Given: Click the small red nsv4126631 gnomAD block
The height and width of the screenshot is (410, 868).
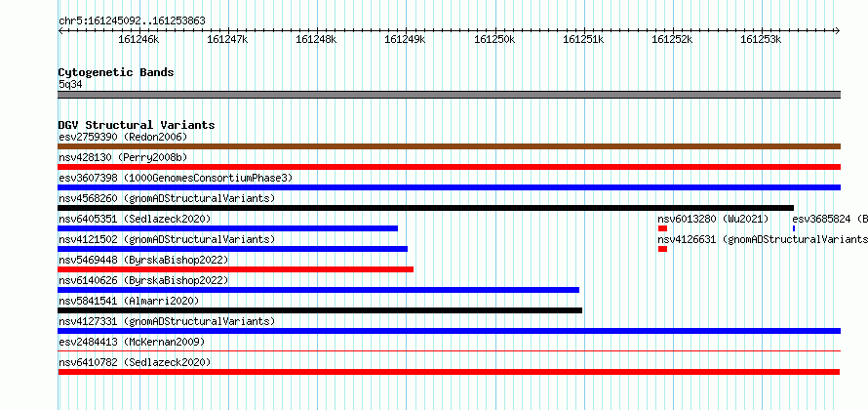Looking at the screenshot, I should (x=662, y=249).
